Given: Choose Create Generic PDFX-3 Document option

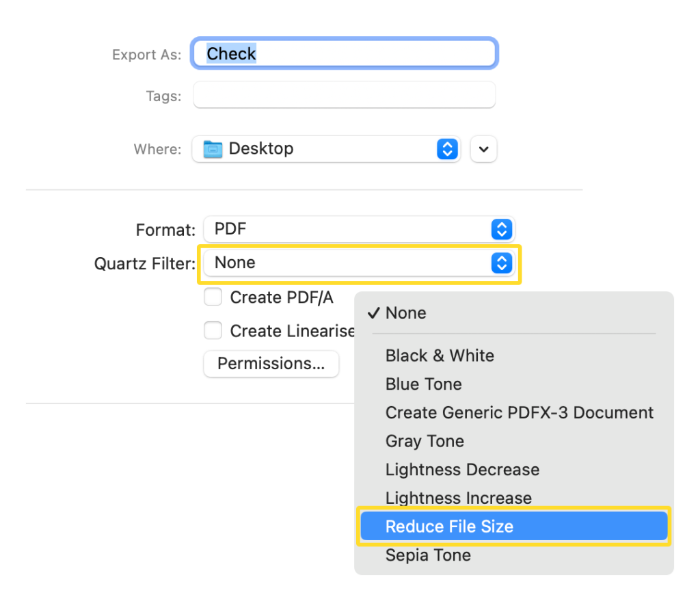Looking at the screenshot, I should pyautogui.click(x=520, y=412).
